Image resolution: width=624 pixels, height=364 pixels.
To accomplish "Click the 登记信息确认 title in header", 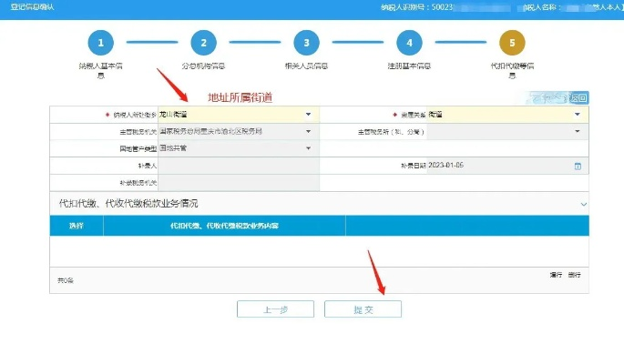I will (32, 6).
